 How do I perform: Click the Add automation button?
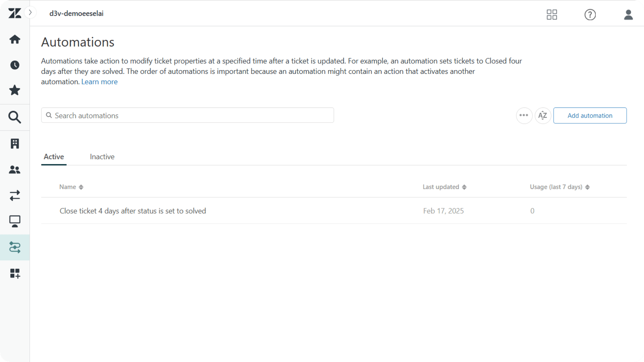(590, 115)
